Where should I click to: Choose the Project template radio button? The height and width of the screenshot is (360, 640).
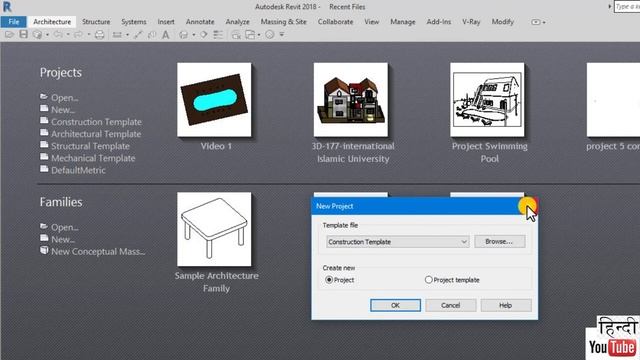429,280
